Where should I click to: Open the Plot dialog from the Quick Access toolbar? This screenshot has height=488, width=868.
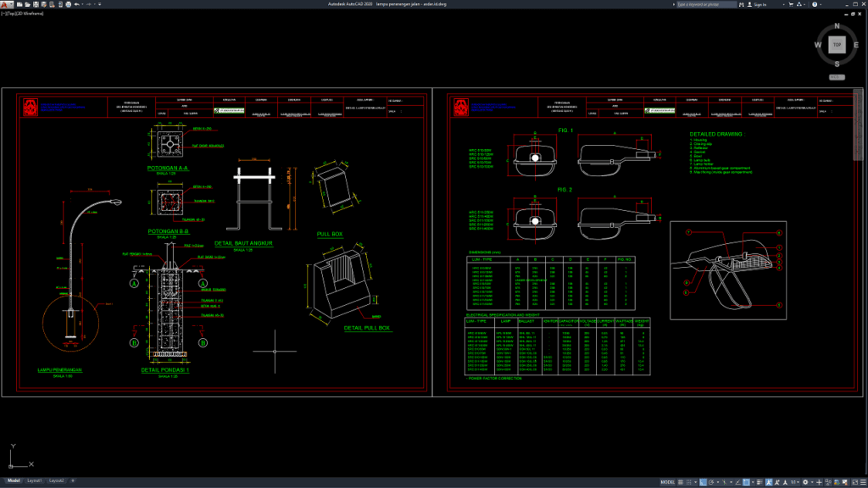point(68,5)
